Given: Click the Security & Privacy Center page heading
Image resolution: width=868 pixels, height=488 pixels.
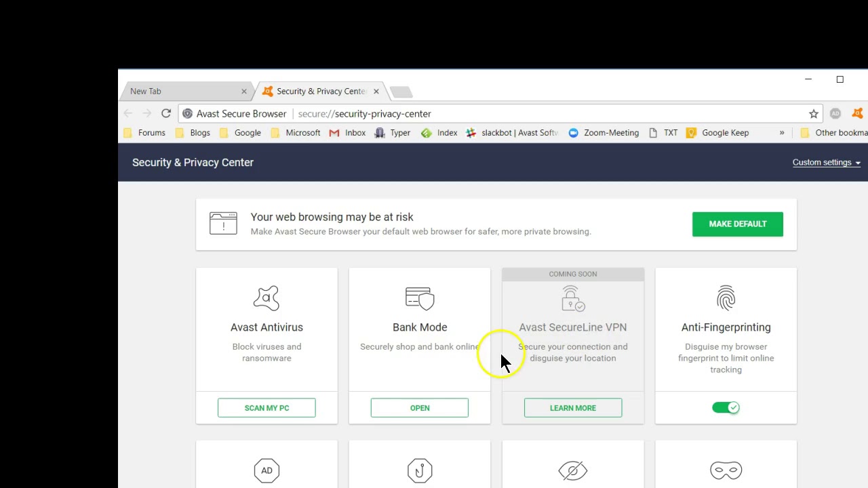Looking at the screenshot, I should [x=193, y=163].
